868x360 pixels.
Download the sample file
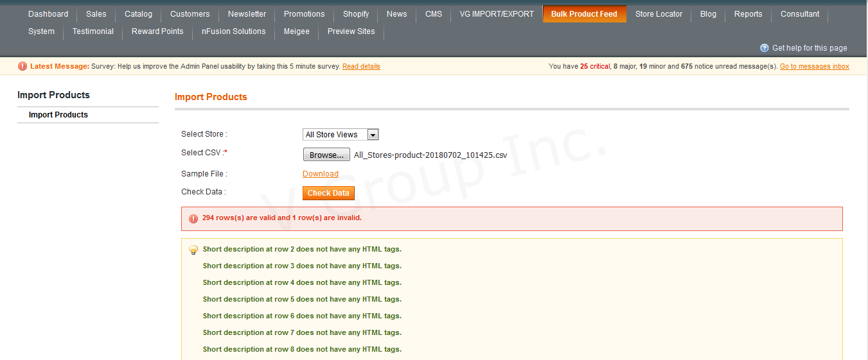click(x=321, y=174)
